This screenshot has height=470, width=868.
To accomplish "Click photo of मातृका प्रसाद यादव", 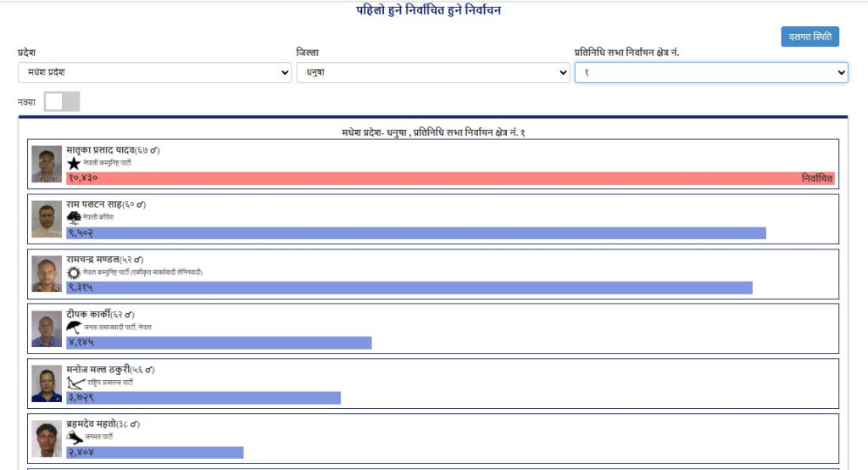I will coord(47,164).
